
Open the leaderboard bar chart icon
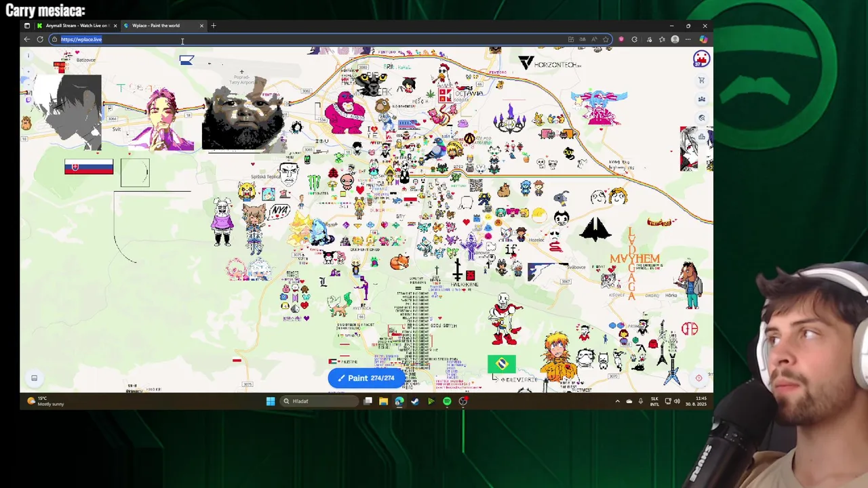tap(702, 136)
